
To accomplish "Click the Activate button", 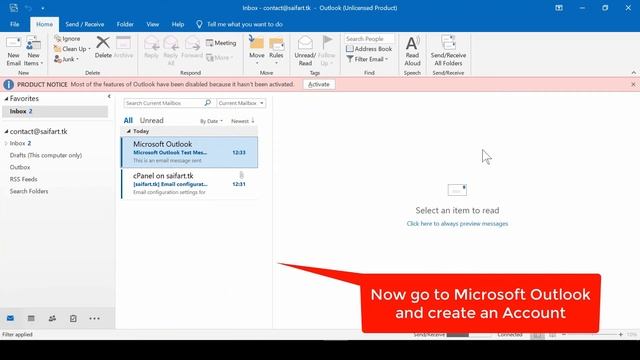I will [x=319, y=84].
